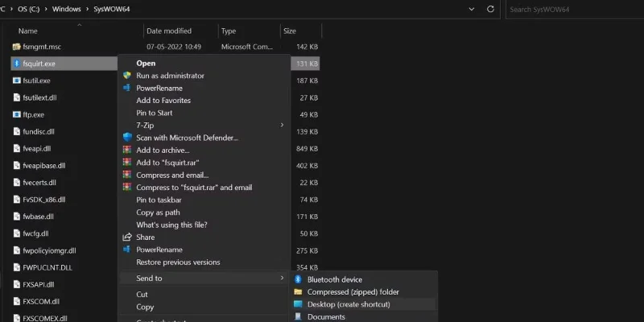Click the fsquirt.exe Bluetooth file icon
This screenshot has height=322, width=644.
(x=16, y=64)
